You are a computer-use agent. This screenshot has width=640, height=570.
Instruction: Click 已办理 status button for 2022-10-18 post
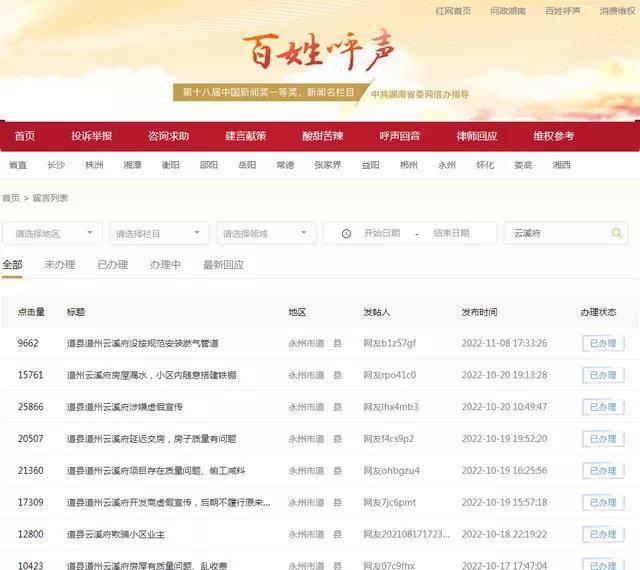pos(603,535)
